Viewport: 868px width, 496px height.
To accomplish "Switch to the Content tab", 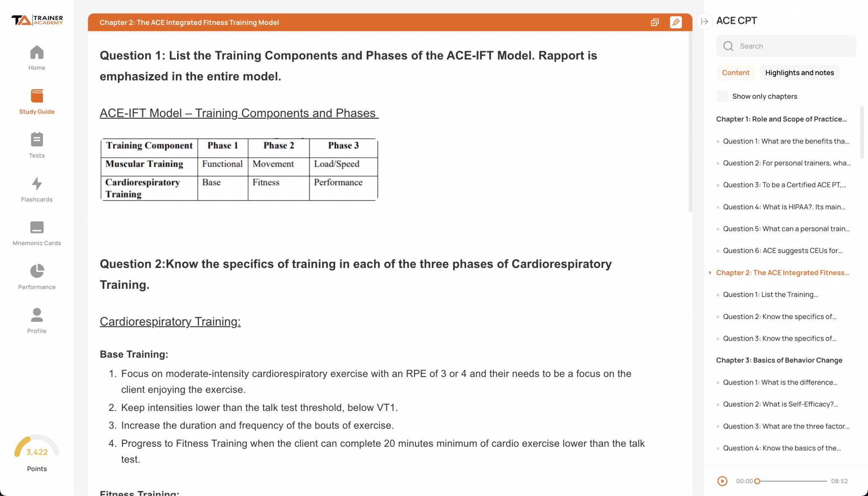I will point(736,72).
